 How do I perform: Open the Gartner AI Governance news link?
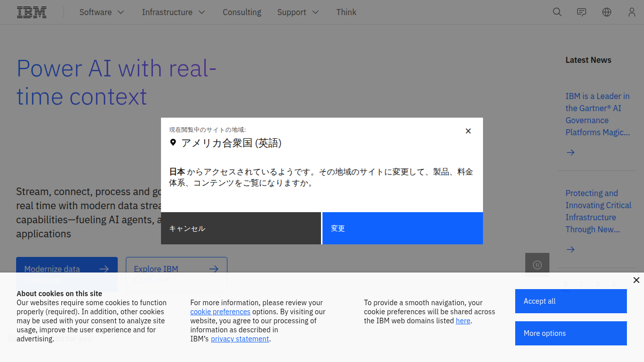click(598, 114)
